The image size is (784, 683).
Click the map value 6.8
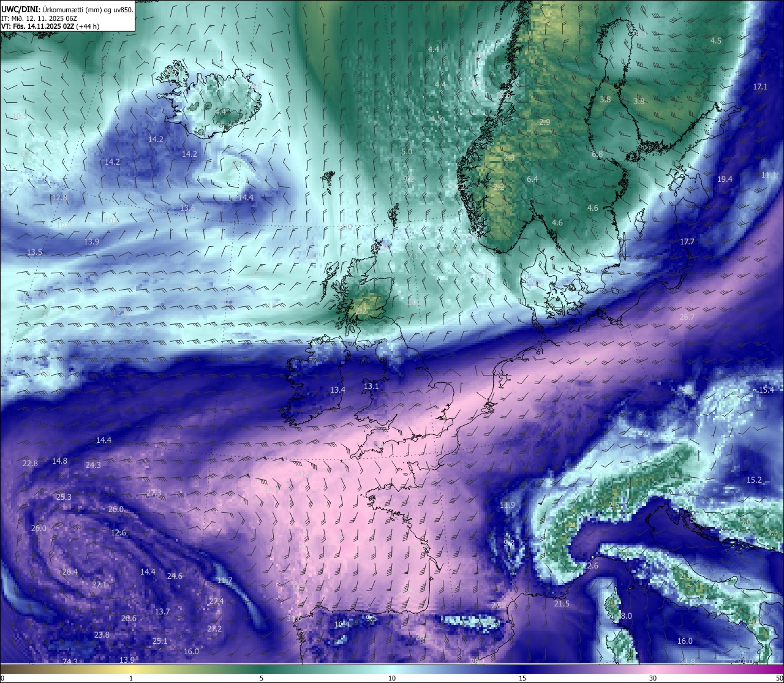(597, 154)
